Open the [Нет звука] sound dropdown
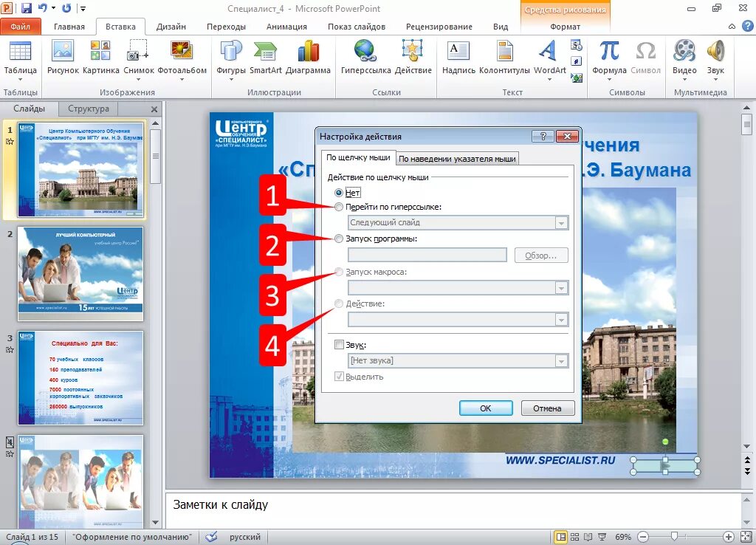The image size is (756, 545). 561,361
